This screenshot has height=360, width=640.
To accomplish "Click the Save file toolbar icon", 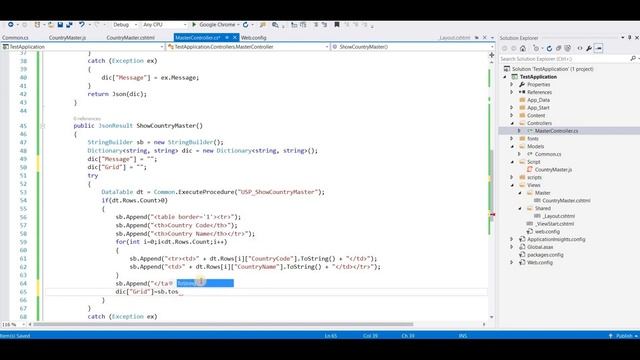I will click(x=60, y=25).
